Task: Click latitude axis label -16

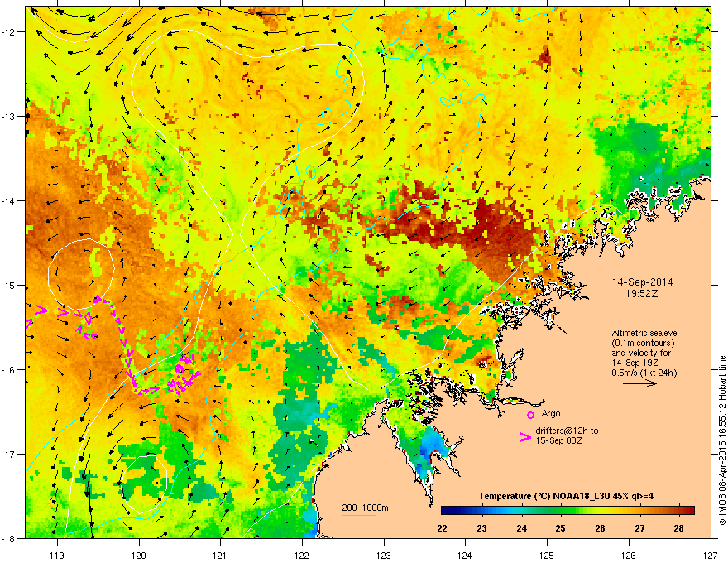Action: pyautogui.click(x=9, y=370)
